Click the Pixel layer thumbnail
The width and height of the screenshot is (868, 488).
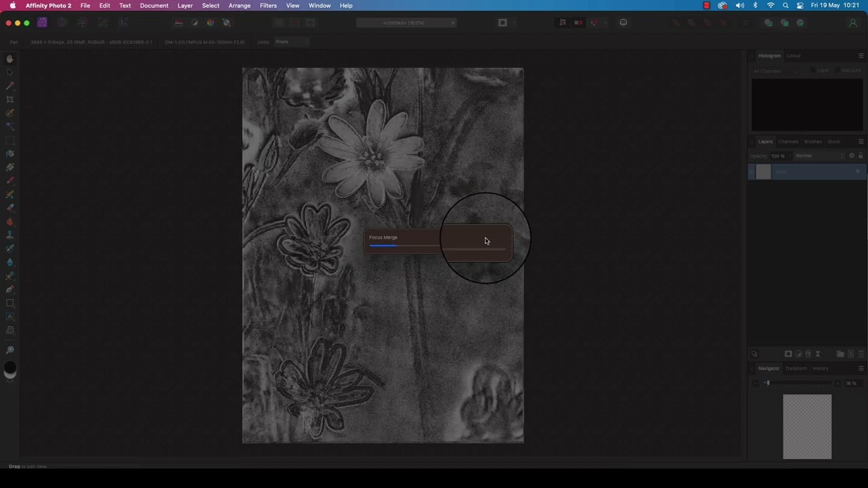(764, 172)
